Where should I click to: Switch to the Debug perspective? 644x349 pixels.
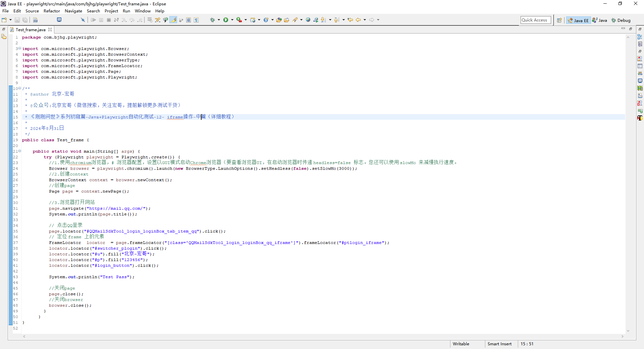point(621,20)
